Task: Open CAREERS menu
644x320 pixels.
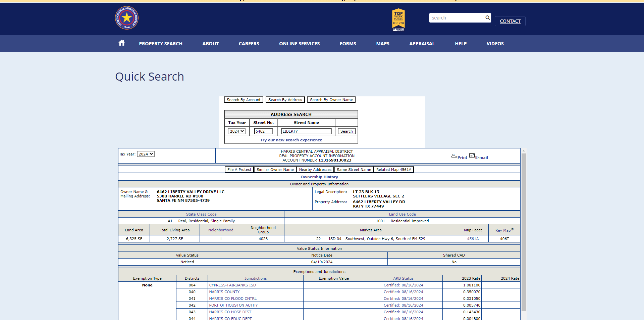Action: coord(249,44)
